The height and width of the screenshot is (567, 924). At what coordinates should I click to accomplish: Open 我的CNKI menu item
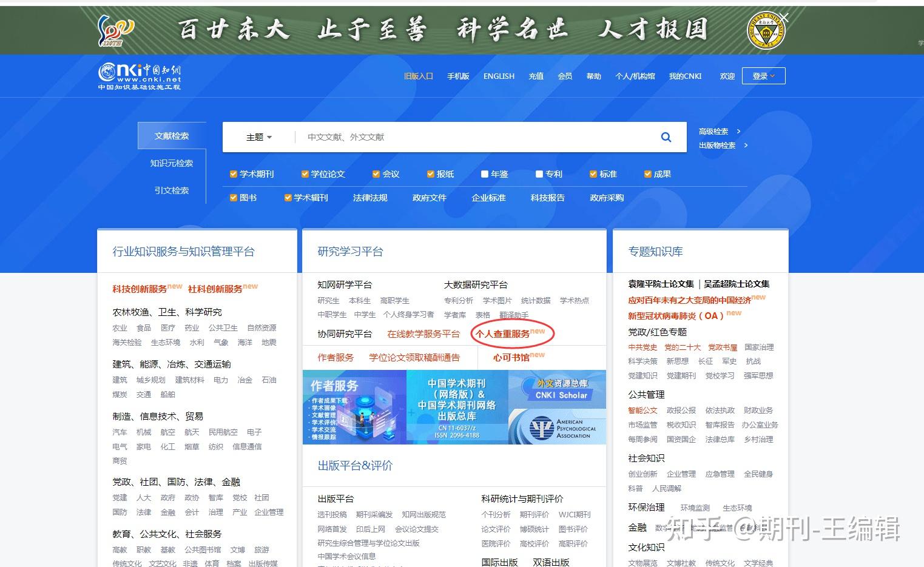(x=685, y=76)
